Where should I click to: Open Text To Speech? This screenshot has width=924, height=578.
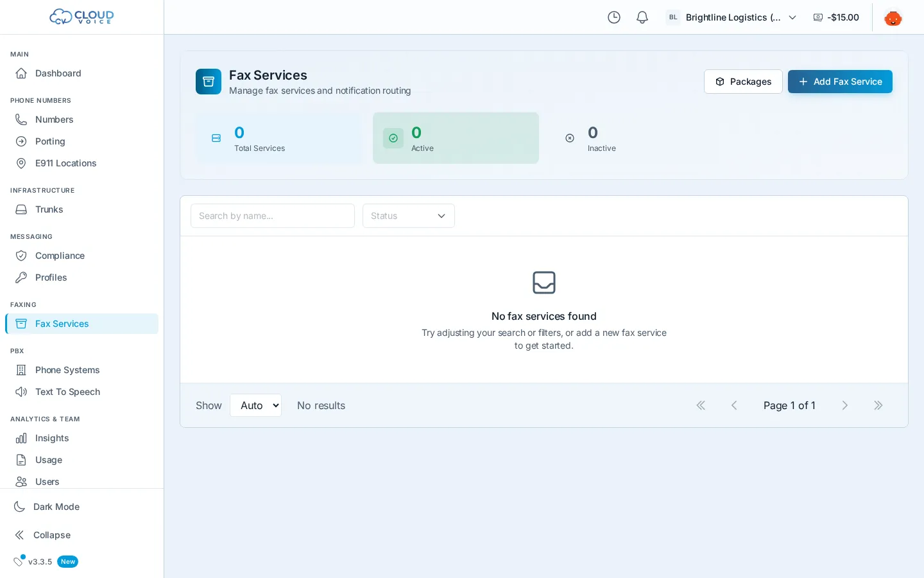(x=81, y=392)
